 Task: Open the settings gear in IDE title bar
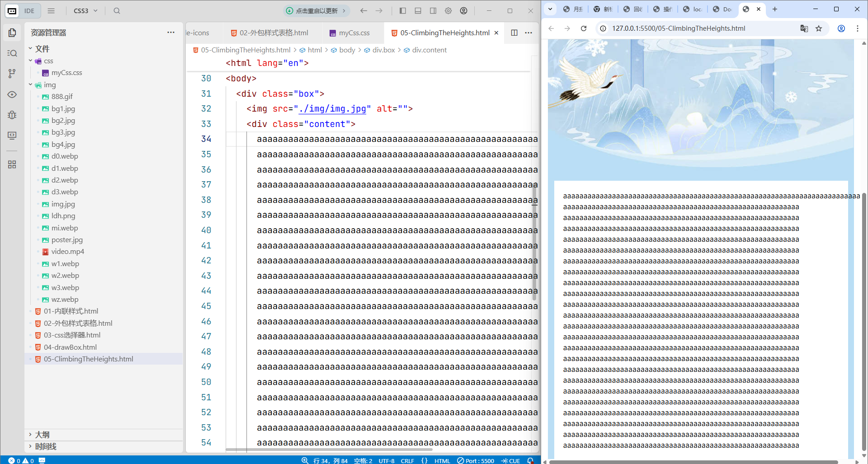pos(448,11)
